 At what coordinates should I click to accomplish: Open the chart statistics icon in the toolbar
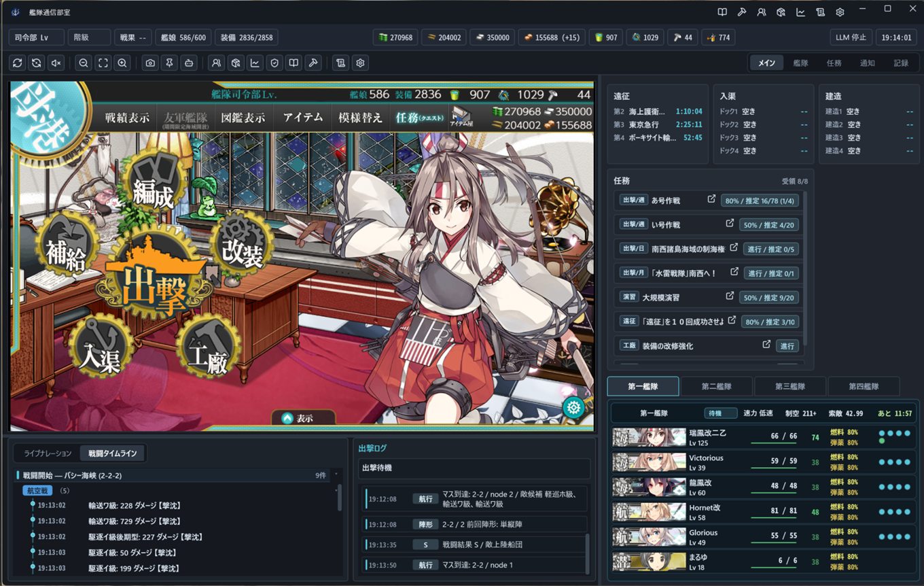pos(255,63)
